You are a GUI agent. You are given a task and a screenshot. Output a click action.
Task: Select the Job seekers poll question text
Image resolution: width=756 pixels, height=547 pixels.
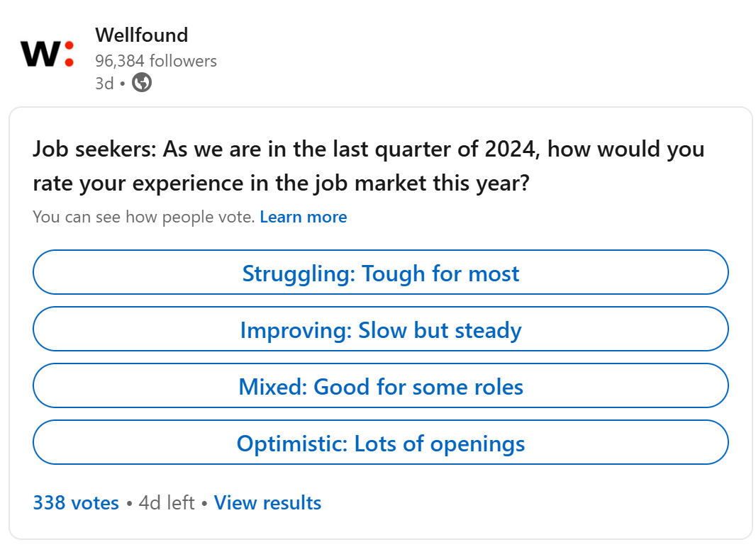coord(369,166)
